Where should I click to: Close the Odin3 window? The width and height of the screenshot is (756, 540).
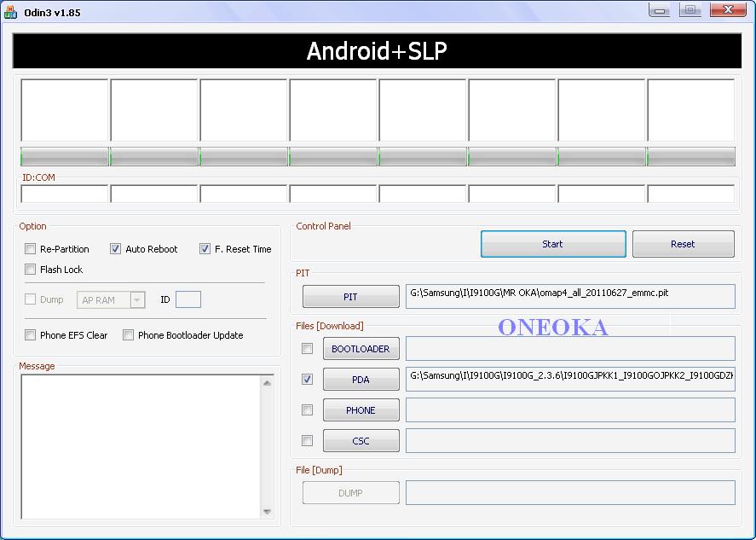(728, 9)
